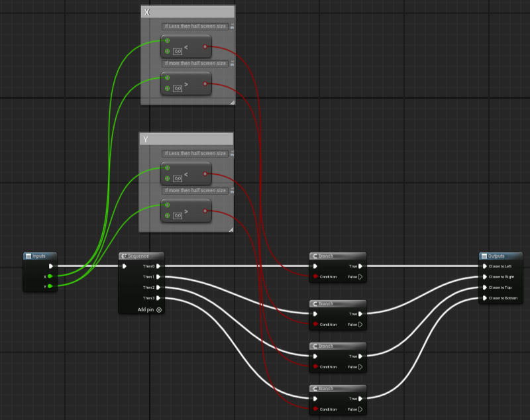Click the Then 3 execution pin on Sequence

pos(158,298)
